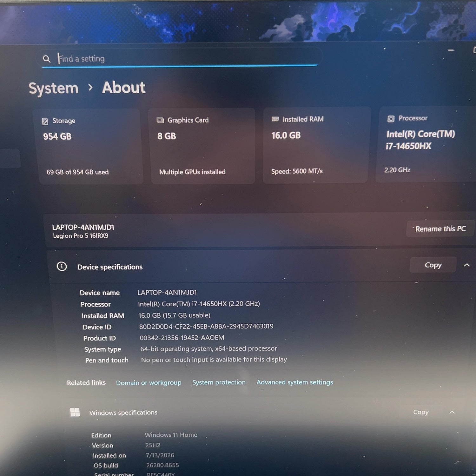Image resolution: width=476 pixels, height=476 pixels.
Task: Click the Graphics Card icon
Action: (x=160, y=120)
